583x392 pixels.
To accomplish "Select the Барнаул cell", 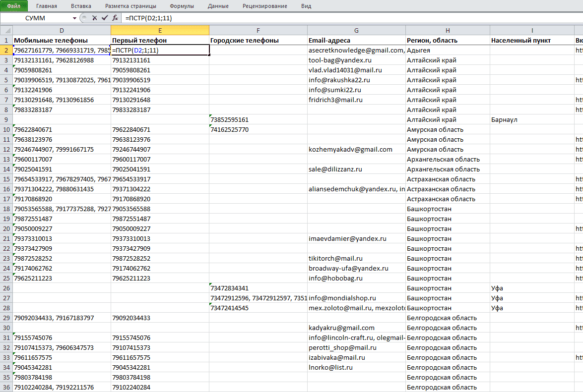I will [x=532, y=119].
